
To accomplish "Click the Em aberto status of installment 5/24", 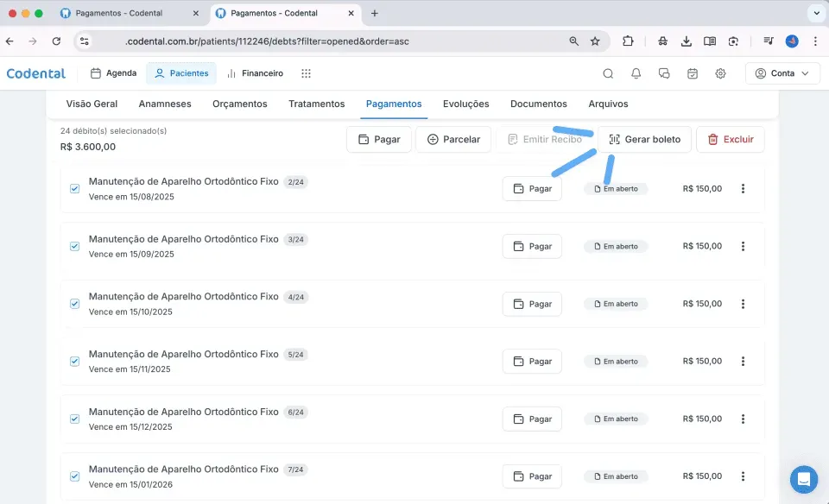I will click(x=616, y=362).
